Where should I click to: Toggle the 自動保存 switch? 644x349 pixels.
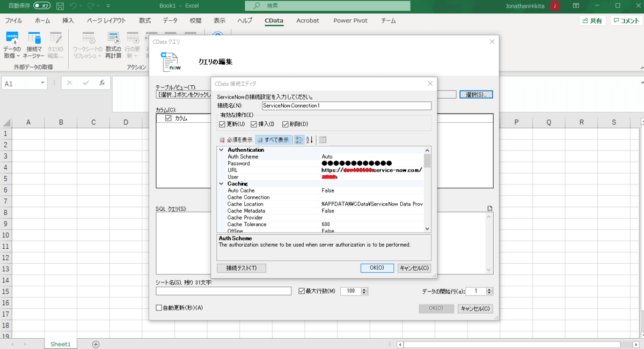click(42, 6)
